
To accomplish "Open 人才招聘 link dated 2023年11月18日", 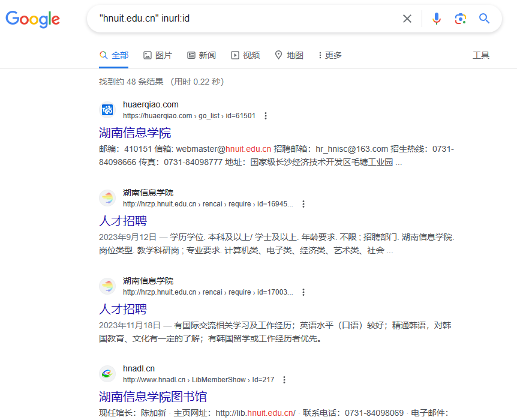I will click(123, 309).
